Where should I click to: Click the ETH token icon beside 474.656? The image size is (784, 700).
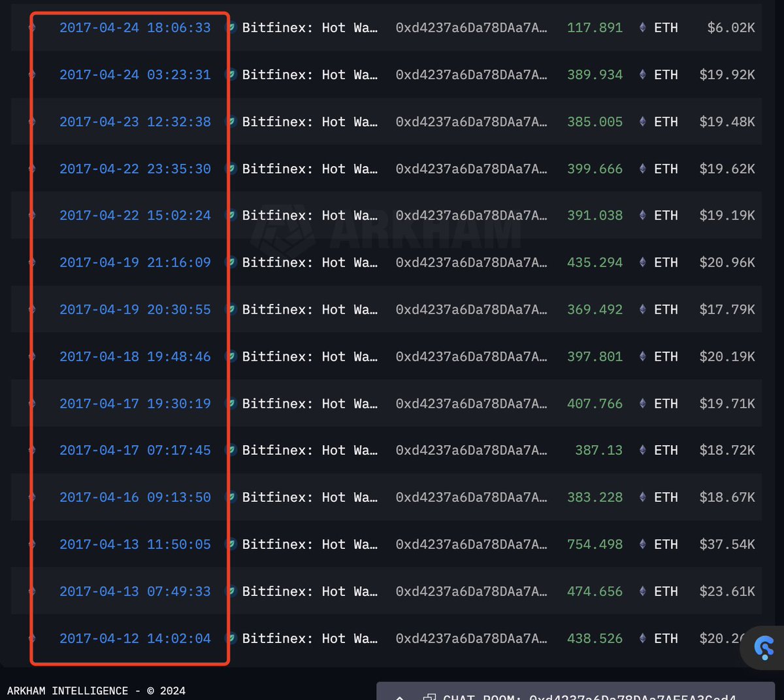pyautogui.click(x=642, y=591)
